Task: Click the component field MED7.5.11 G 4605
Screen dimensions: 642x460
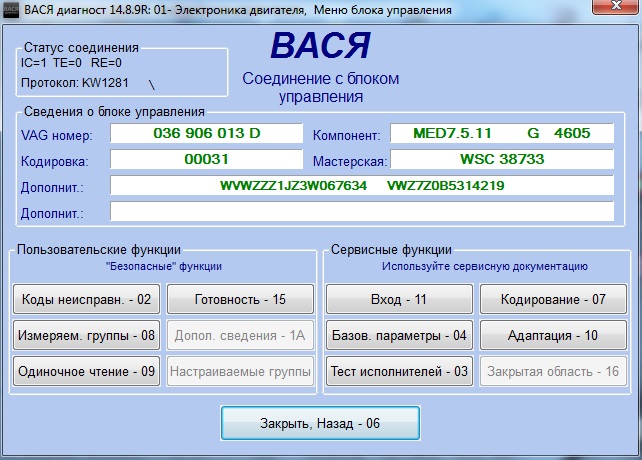Action: tap(502, 133)
